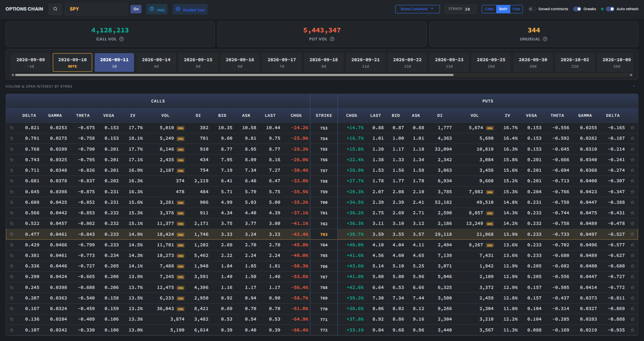The height and width of the screenshot is (341, 644).
Task: Select the Both calls and puts view
Action: (x=503, y=9)
